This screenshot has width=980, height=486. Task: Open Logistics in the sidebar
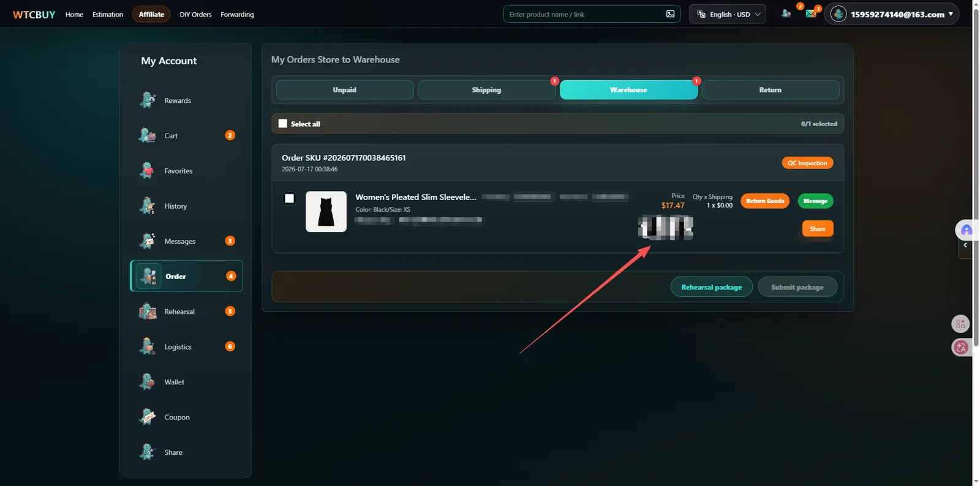point(186,346)
